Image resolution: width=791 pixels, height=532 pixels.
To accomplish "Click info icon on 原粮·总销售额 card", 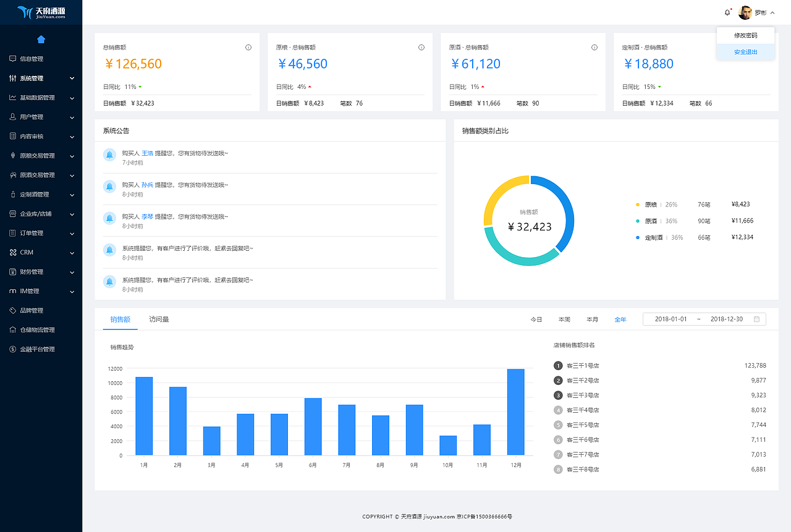I will 421,48.
